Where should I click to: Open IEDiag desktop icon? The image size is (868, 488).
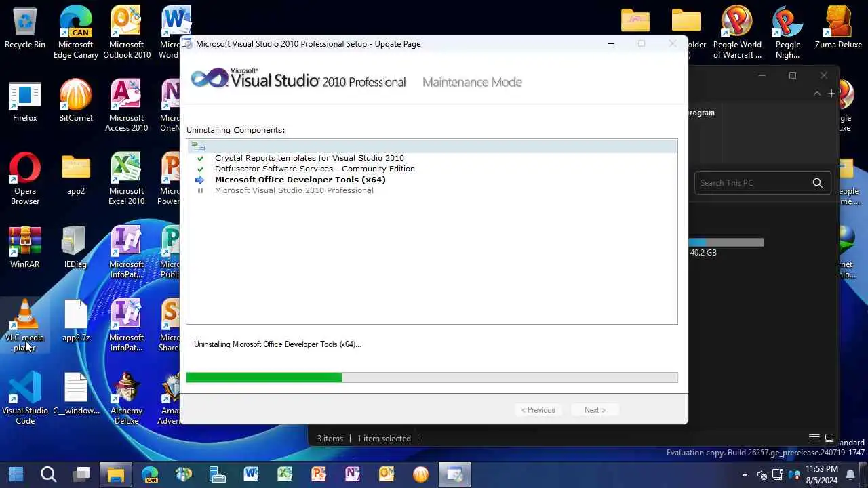coord(75,248)
